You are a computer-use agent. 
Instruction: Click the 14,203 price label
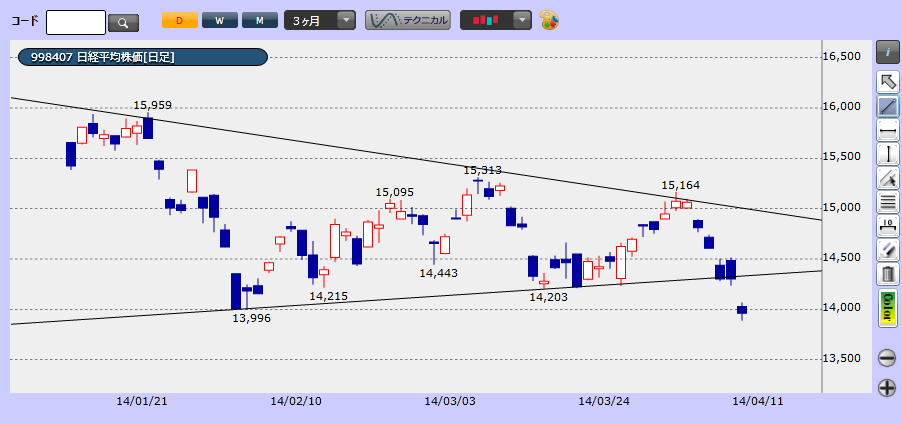[x=548, y=297]
